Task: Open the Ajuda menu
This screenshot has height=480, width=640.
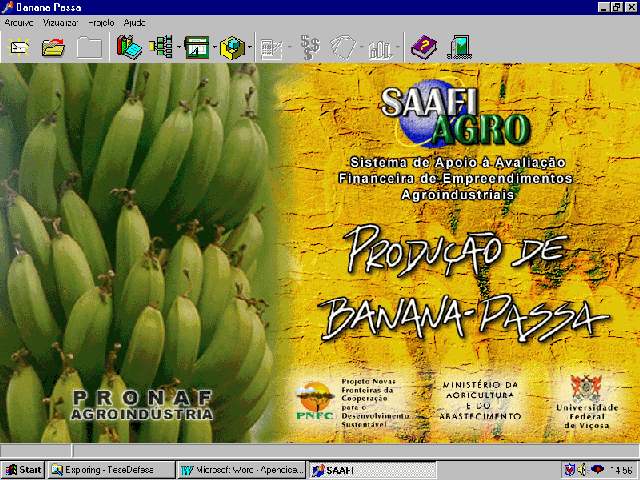Action: 134,23
